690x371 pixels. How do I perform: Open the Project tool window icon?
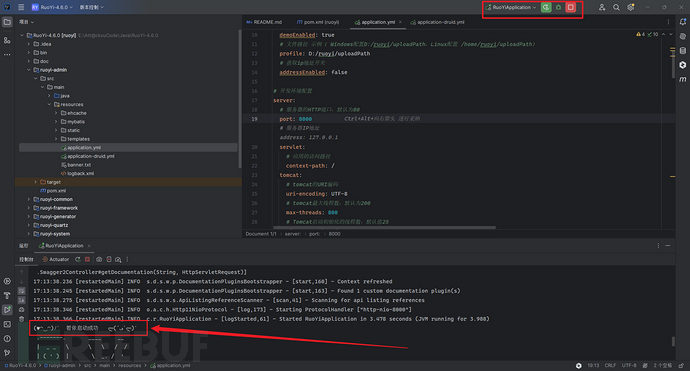pyautogui.click(x=7, y=22)
